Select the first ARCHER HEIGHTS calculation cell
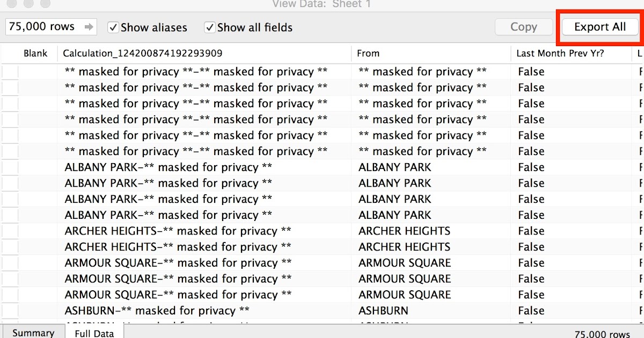Screen dimensions: 644x338 [178, 231]
